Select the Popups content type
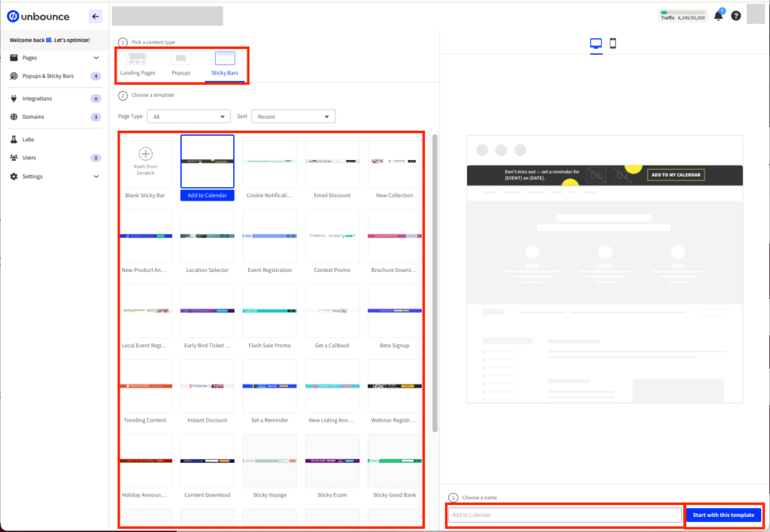The width and height of the screenshot is (770, 532). tap(180, 64)
